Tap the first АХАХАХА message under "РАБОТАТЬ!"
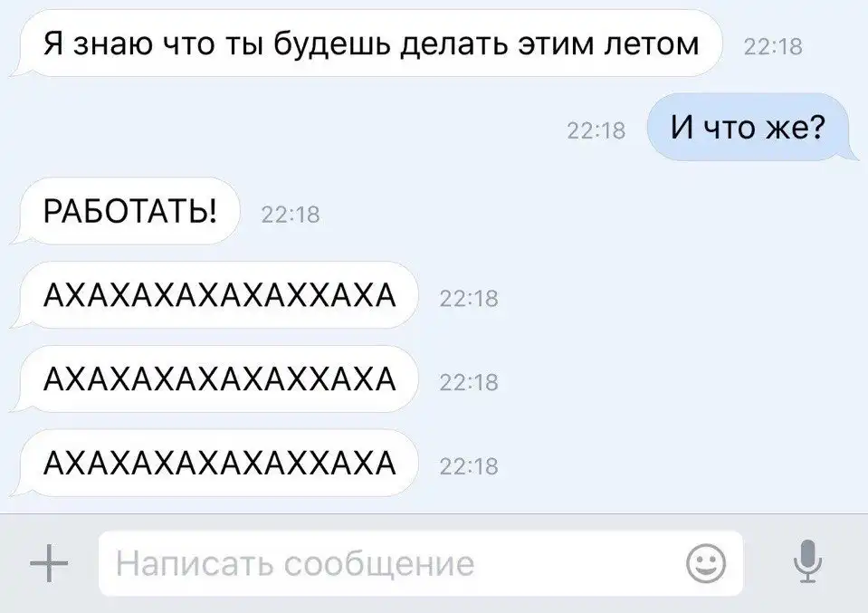868x613 pixels. click(x=215, y=295)
